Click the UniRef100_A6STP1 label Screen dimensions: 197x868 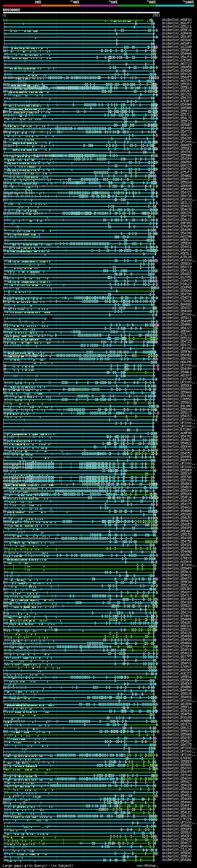click(177, 81)
